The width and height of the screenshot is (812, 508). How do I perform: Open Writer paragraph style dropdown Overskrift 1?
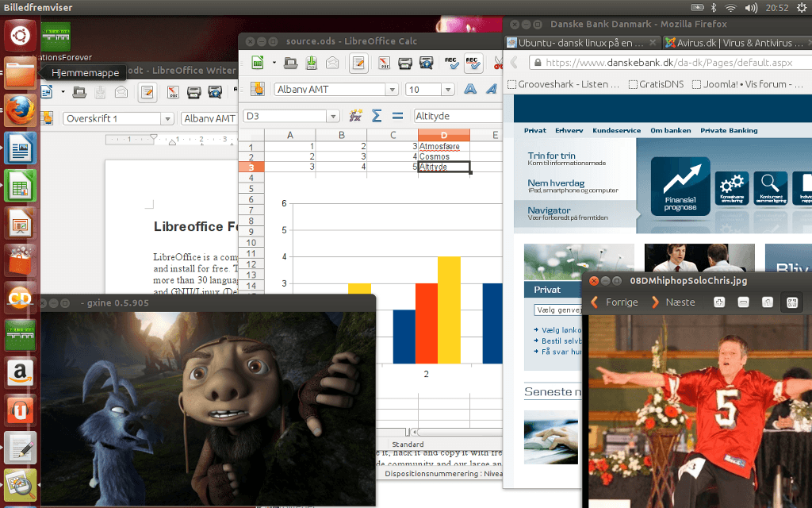pyautogui.click(x=167, y=119)
